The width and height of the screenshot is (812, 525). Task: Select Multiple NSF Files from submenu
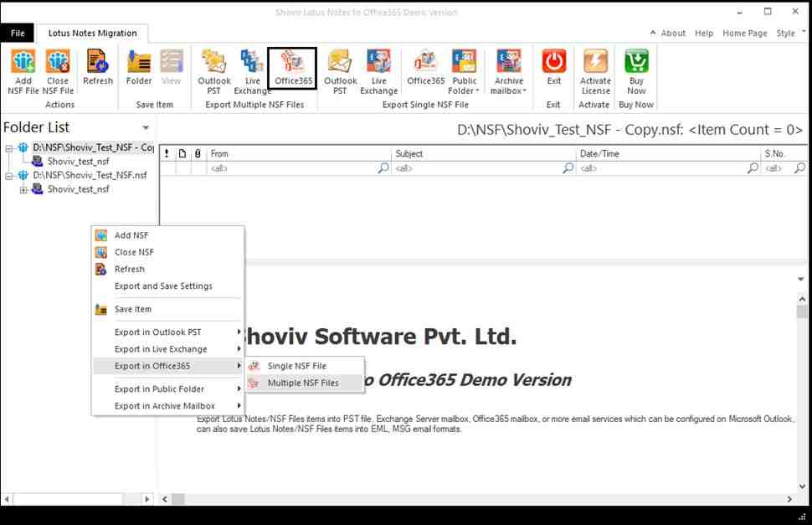pyautogui.click(x=303, y=383)
